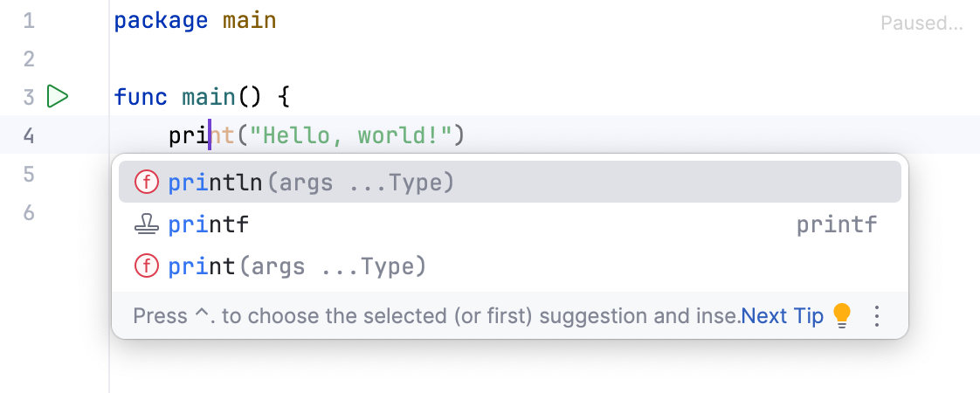Click the yellow lightbulb tip icon
Screen dimensions: 980x393
(x=841, y=315)
